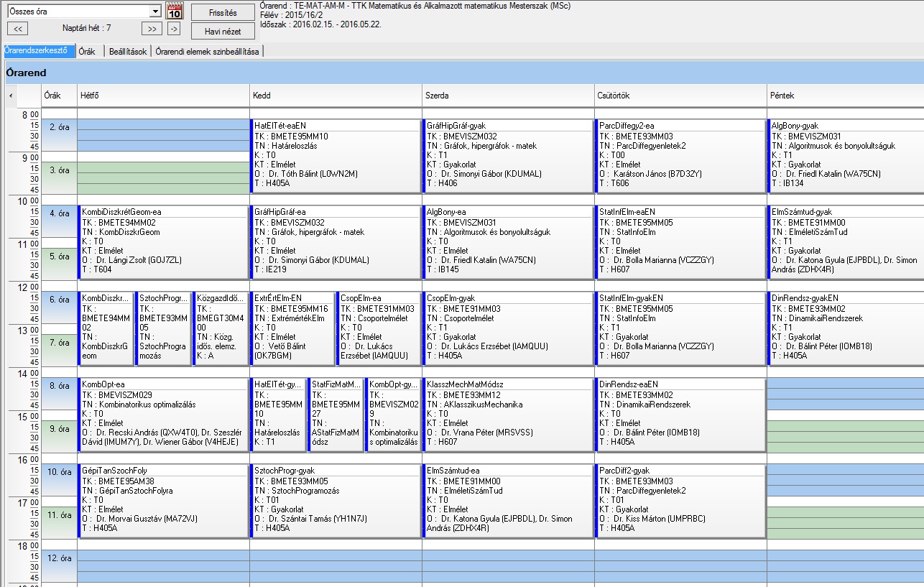Screen dimensions: 924x587
Task: Select the GráfHipGráf-ea class on Kedd
Action: 336,242
